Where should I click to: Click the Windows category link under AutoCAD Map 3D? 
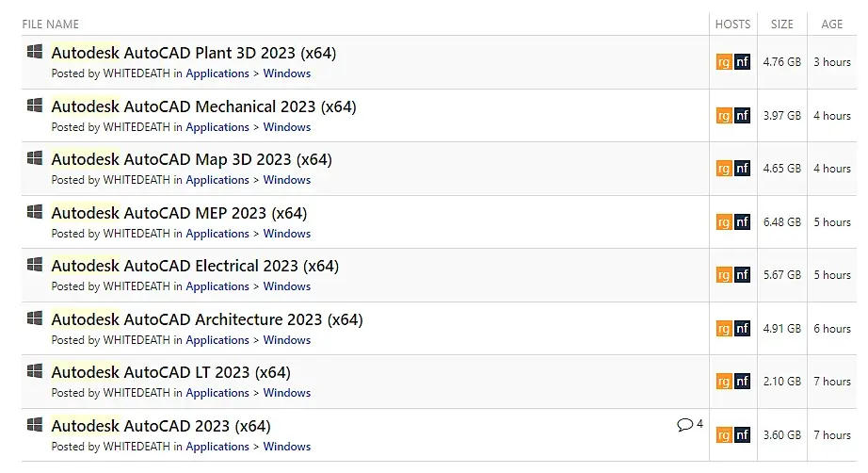pos(287,180)
